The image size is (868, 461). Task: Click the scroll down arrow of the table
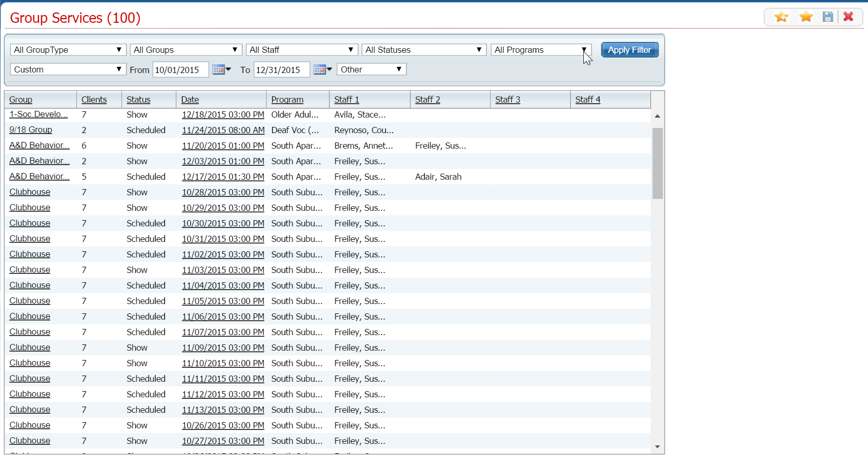[657, 446]
